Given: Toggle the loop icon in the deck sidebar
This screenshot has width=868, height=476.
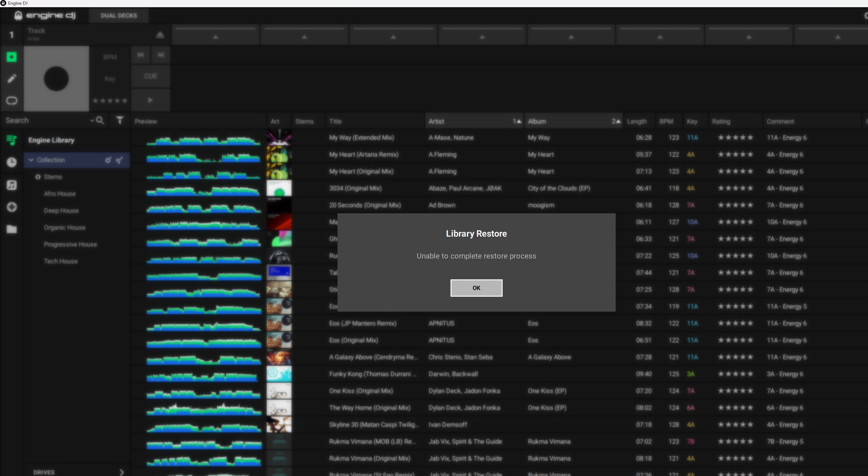Looking at the screenshot, I should coord(11,100).
